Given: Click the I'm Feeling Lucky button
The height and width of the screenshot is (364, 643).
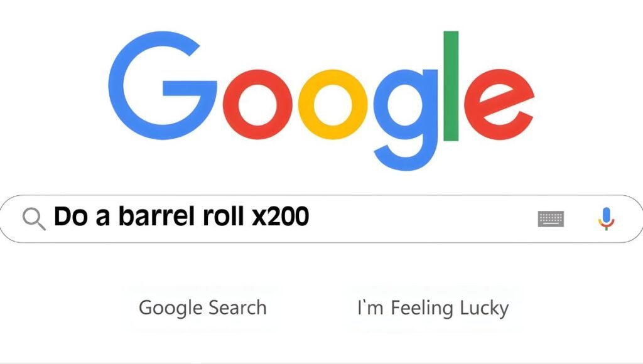Looking at the screenshot, I should (x=433, y=308).
